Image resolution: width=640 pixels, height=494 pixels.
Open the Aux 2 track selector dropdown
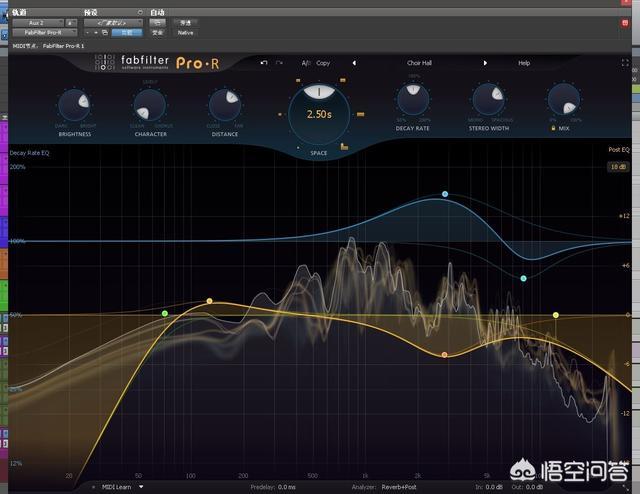pyautogui.click(x=38, y=23)
